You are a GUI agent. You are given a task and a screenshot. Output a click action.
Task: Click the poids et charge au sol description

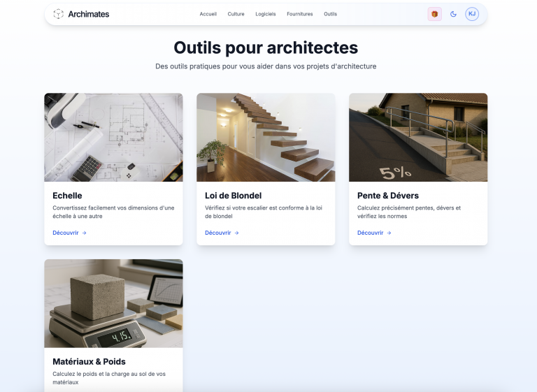coord(109,378)
